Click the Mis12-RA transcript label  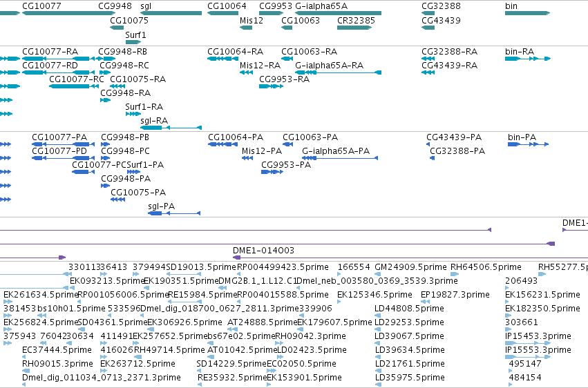[x=260, y=65]
